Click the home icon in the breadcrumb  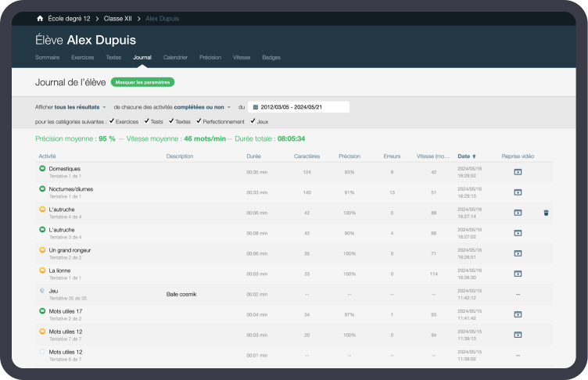click(x=40, y=17)
